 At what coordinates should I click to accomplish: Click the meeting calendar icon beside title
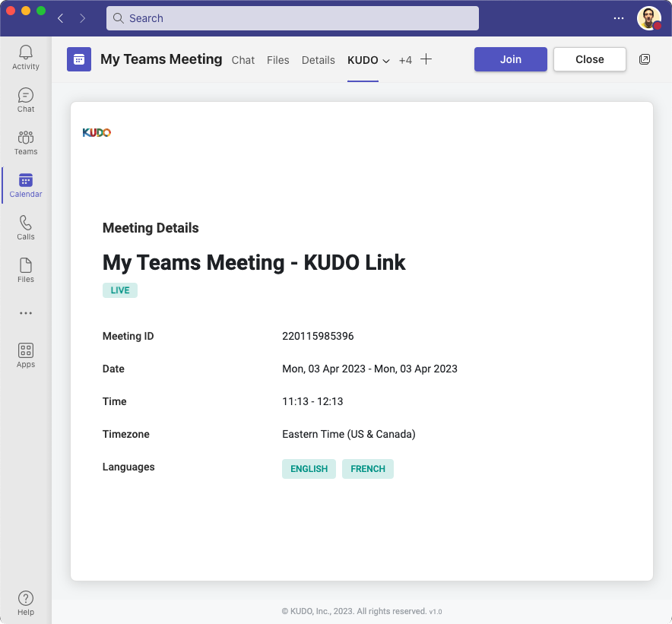[x=79, y=59]
